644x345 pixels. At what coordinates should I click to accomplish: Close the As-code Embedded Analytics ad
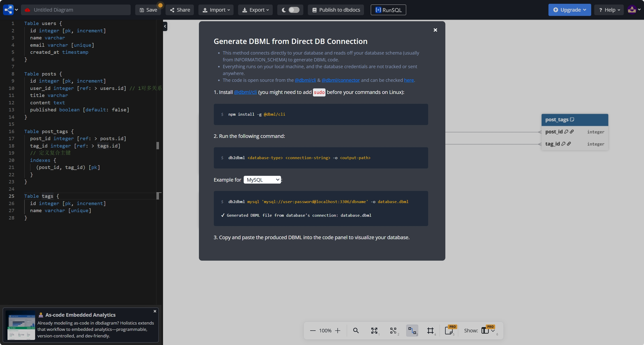[155, 311]
